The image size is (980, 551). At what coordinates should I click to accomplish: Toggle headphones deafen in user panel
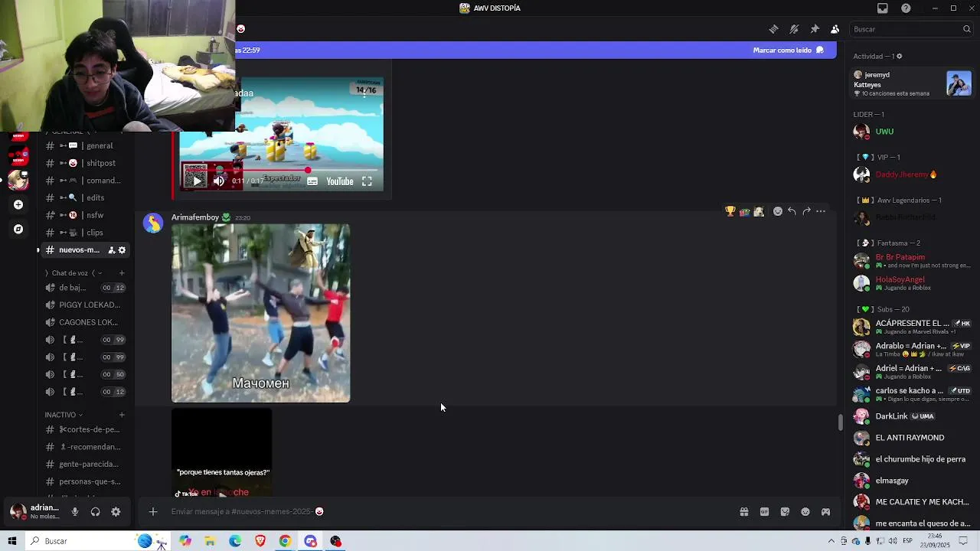(95, 512)
